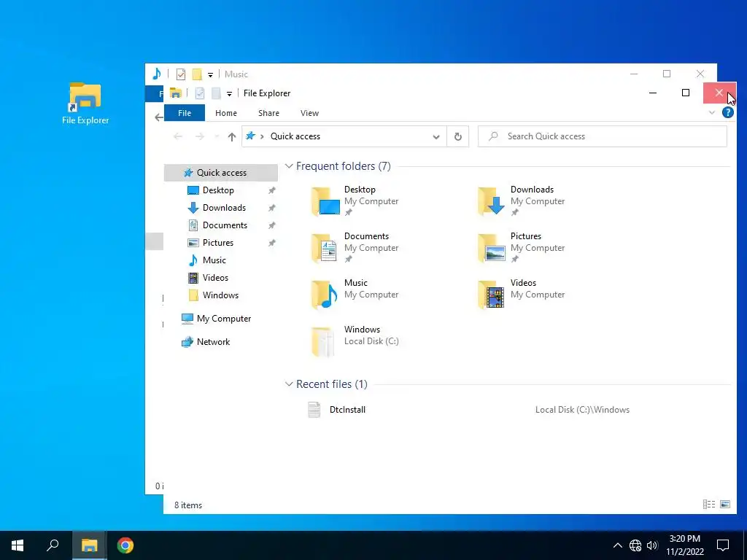
Task: Click the pin icon beside Desktop in sidebar
Action: [271, 190]
